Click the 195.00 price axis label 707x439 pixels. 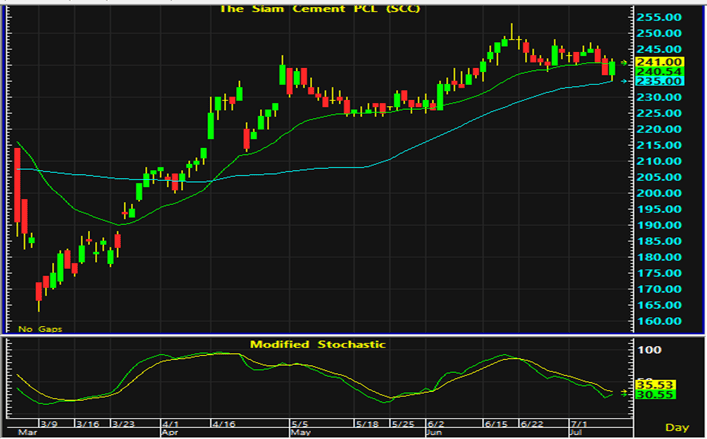(x=659, y=209)
